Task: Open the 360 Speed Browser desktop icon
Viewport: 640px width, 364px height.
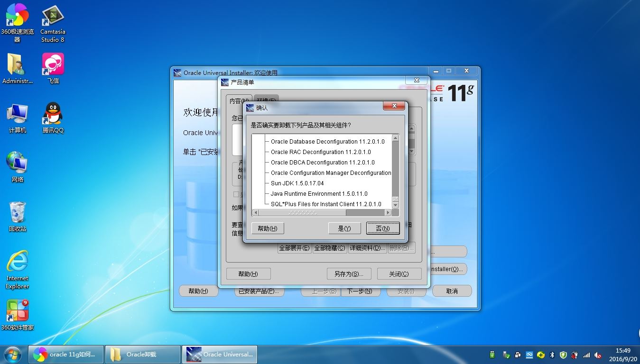Action: [17, 23]
